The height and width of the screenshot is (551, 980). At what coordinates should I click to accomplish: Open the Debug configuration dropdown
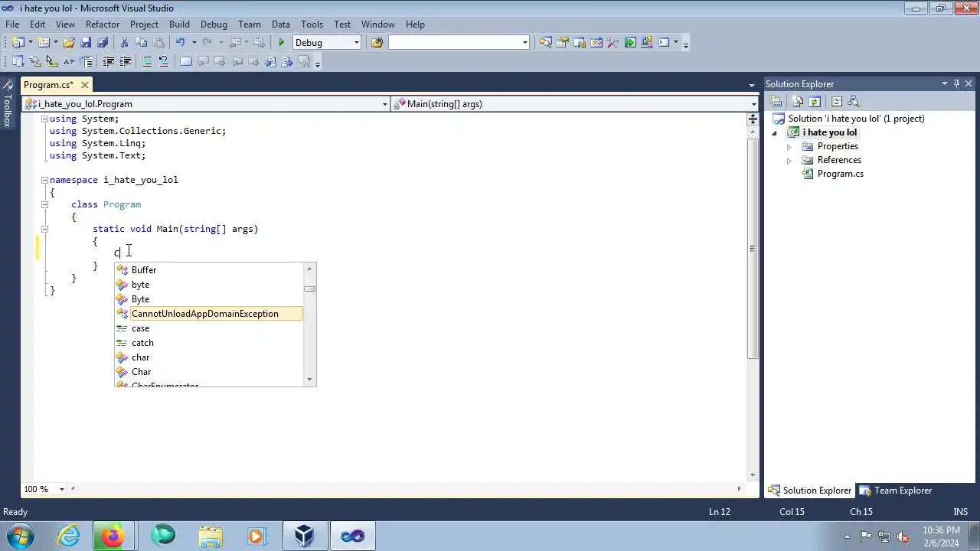click(x=357, y=43)
